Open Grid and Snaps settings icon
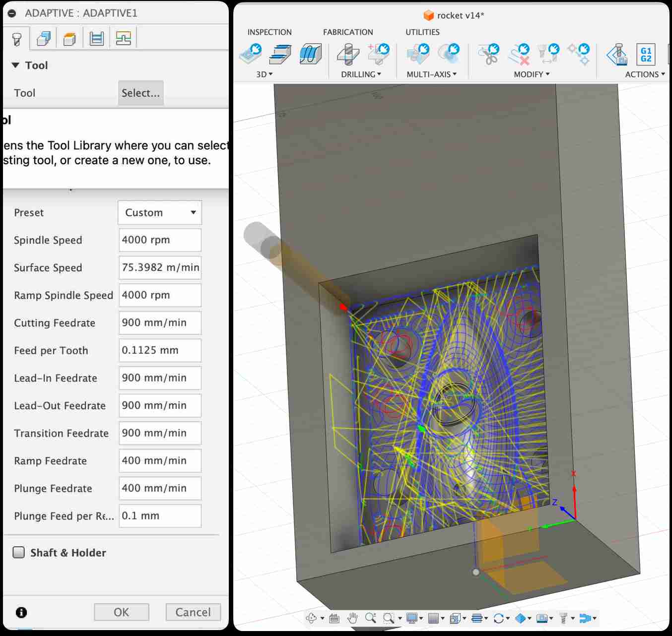 pos(433,618)
